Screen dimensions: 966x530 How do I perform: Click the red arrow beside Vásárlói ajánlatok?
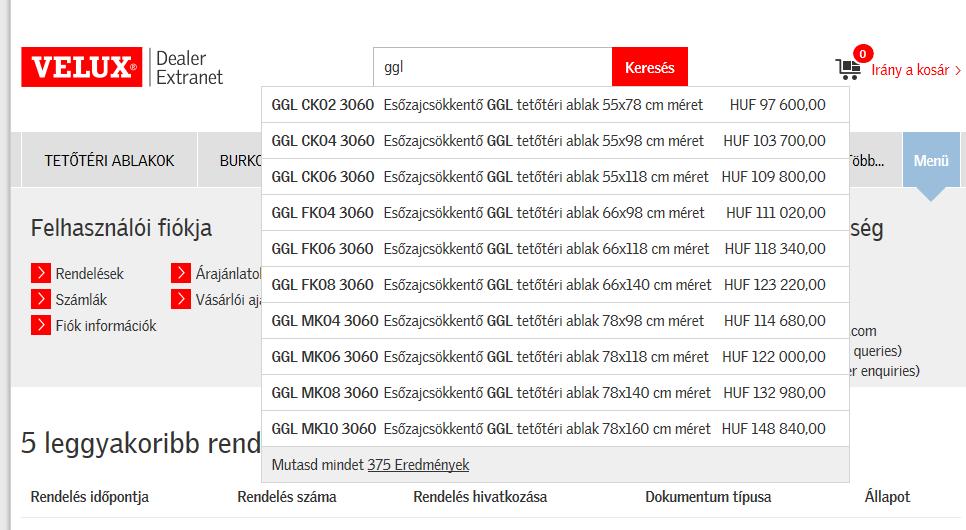coord(181,299)
